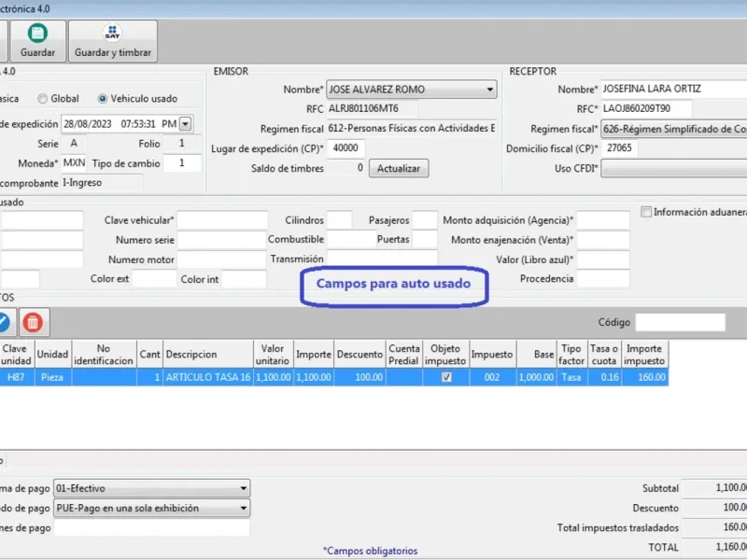Click the Descripcion column header

[x=208, y=354]
